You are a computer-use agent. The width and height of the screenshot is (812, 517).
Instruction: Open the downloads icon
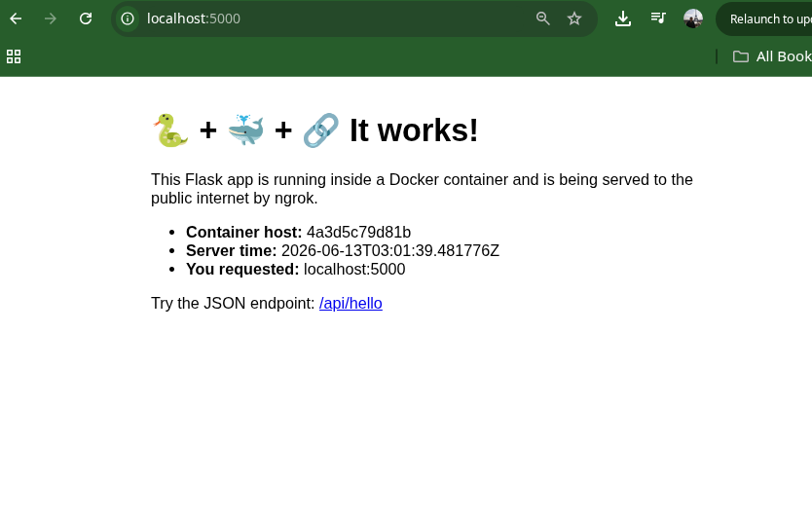point(623,19)
